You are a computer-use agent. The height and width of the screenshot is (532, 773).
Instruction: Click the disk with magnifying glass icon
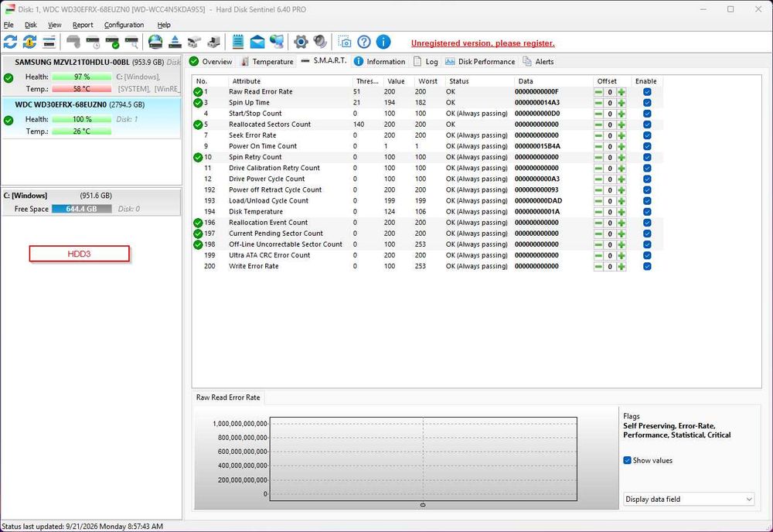(x=131, y=42)
